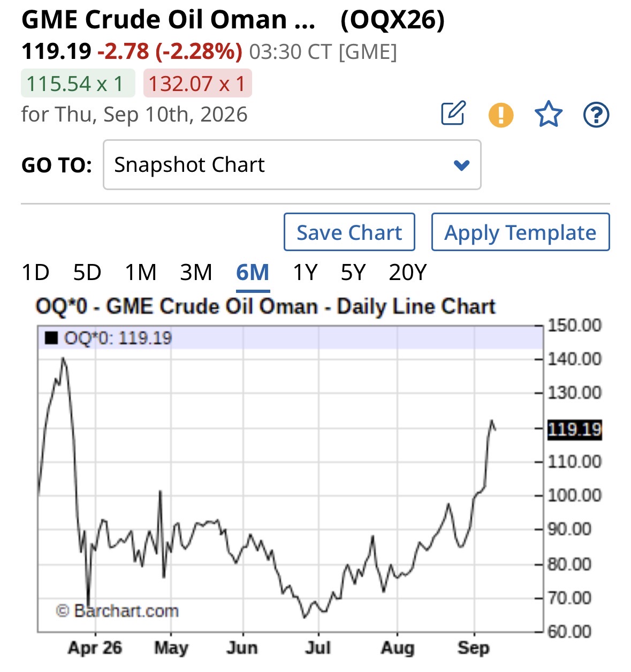Select the 1D time range
The width and height of the screenshot is (631, 672).
[35, 273]
